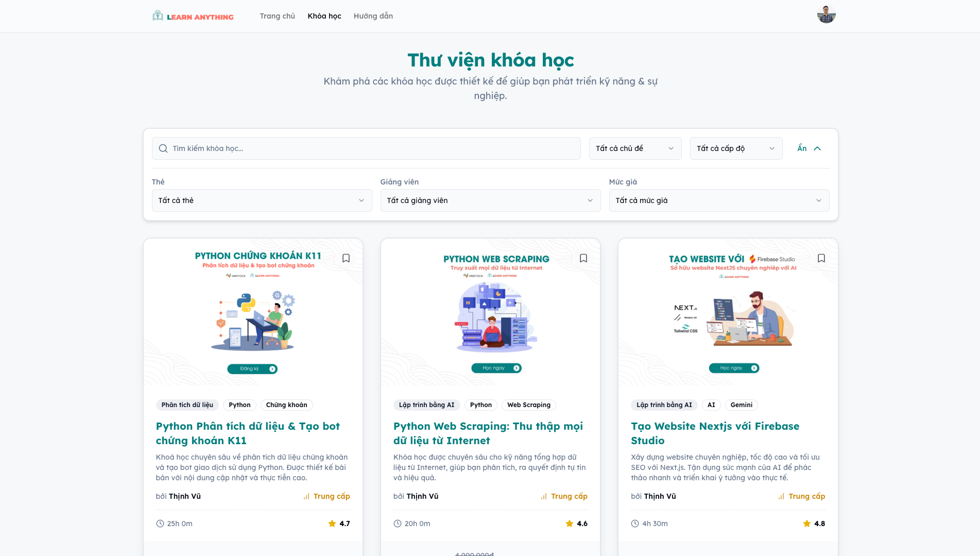Click the level bars icon beside Trung cấp
Image resolution: width=980 pixels, height=556 pixels.
tap(306, 496)
